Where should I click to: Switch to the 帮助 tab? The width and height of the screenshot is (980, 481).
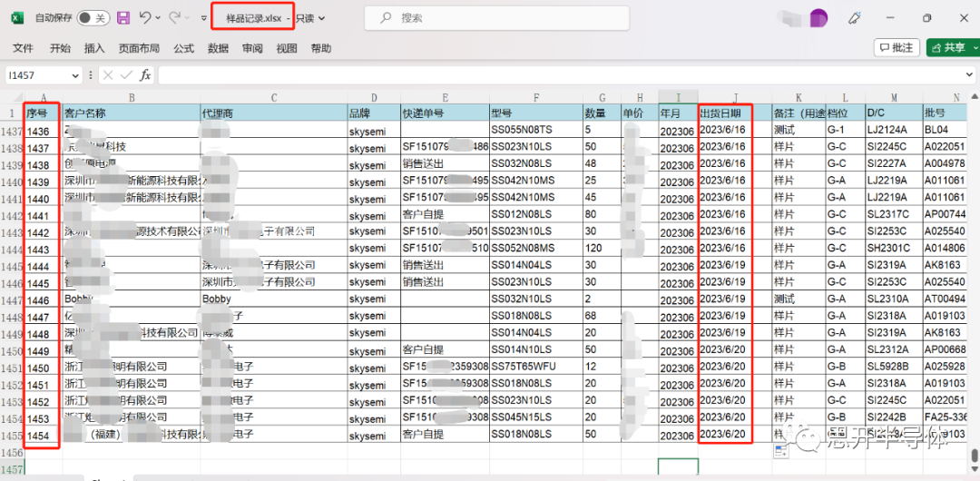[321, 48]
